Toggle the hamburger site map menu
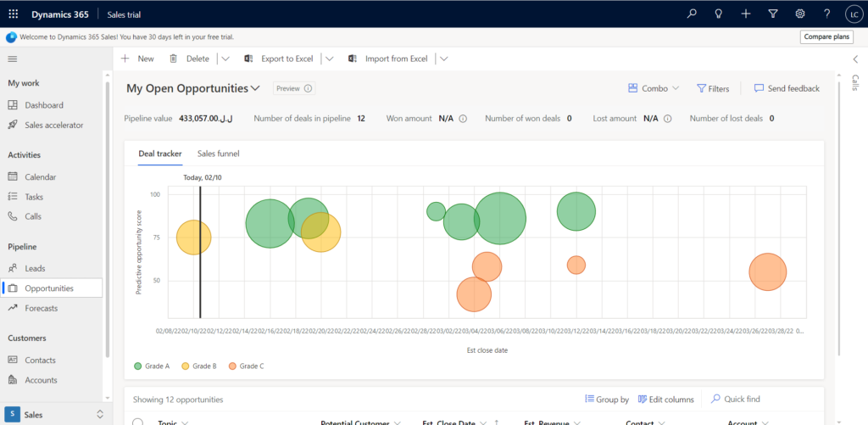 point(13,59)
